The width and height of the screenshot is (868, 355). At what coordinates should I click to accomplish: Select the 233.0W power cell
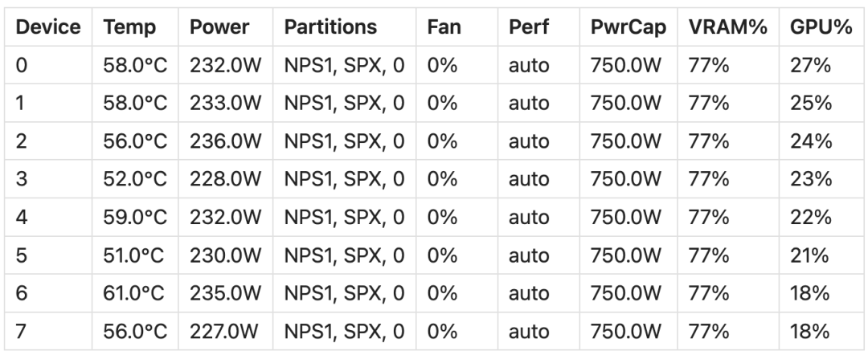tap(225, 103)
